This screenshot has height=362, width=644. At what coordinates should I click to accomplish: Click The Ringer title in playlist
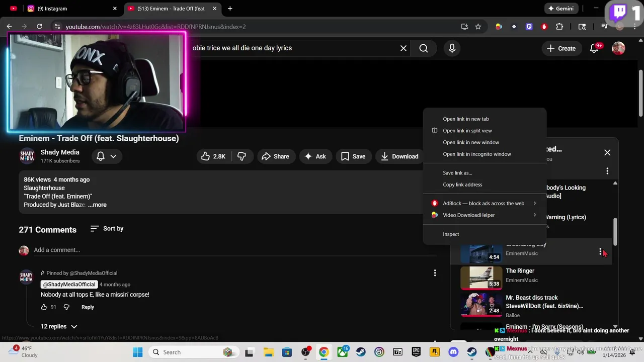pos(520,271)
